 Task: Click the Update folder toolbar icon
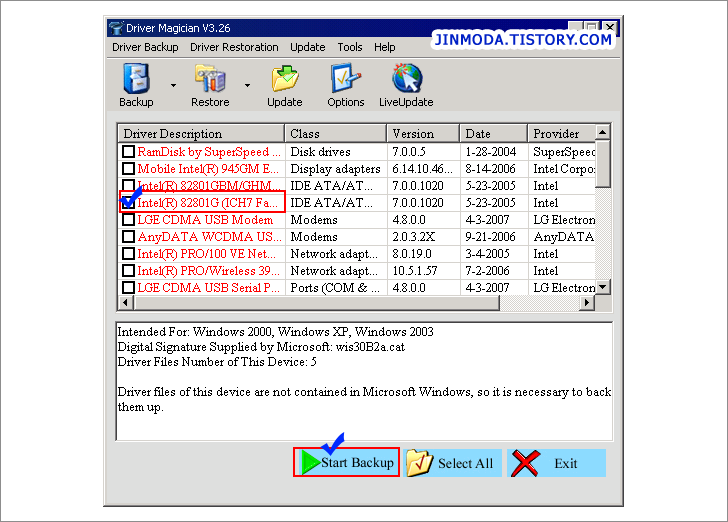pyautogui.click(x=285, y=78)
